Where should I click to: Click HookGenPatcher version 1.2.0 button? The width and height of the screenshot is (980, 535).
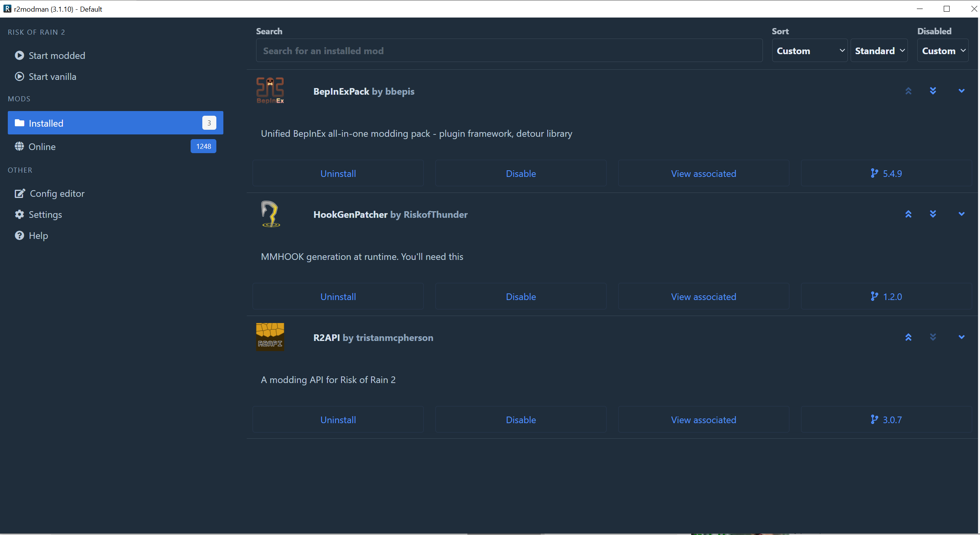(x=886, y=297)
